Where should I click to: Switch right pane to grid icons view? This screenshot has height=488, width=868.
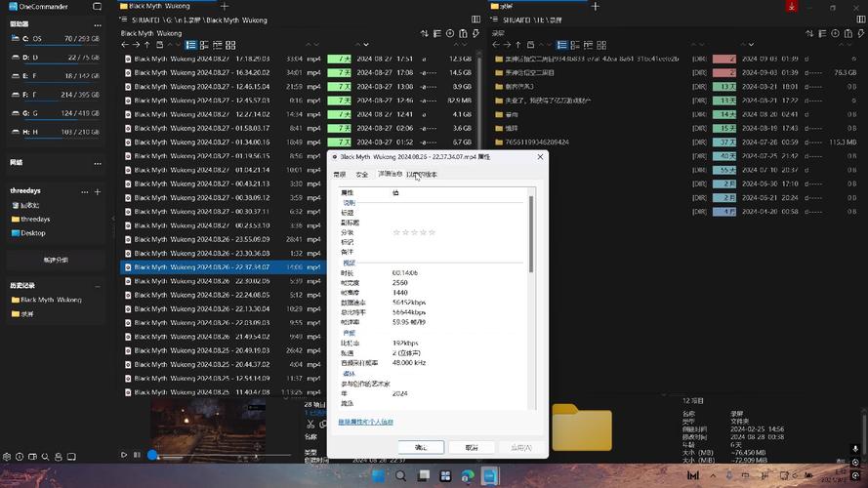pos(601,45)
